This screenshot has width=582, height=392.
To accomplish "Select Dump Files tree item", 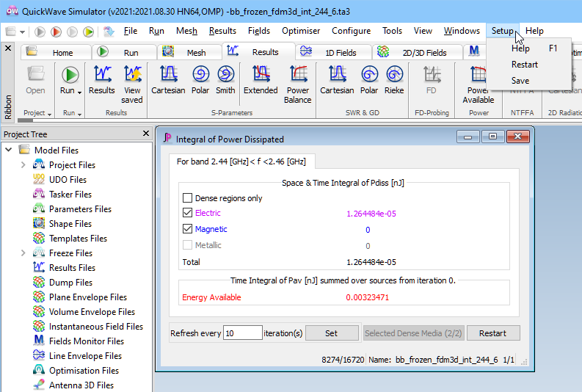I will coord(70,283).
